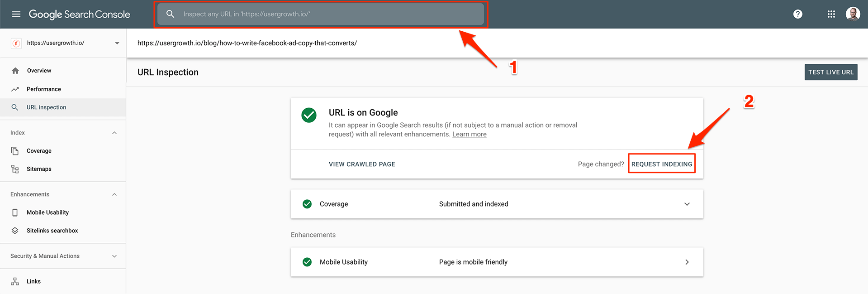Click the Overview home icon

[15, 71]
